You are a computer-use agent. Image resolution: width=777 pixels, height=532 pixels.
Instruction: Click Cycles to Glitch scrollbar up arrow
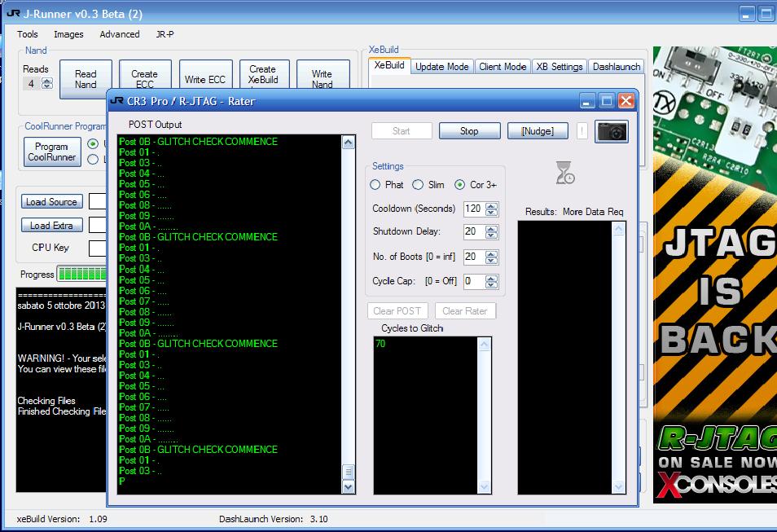[484, 345]
